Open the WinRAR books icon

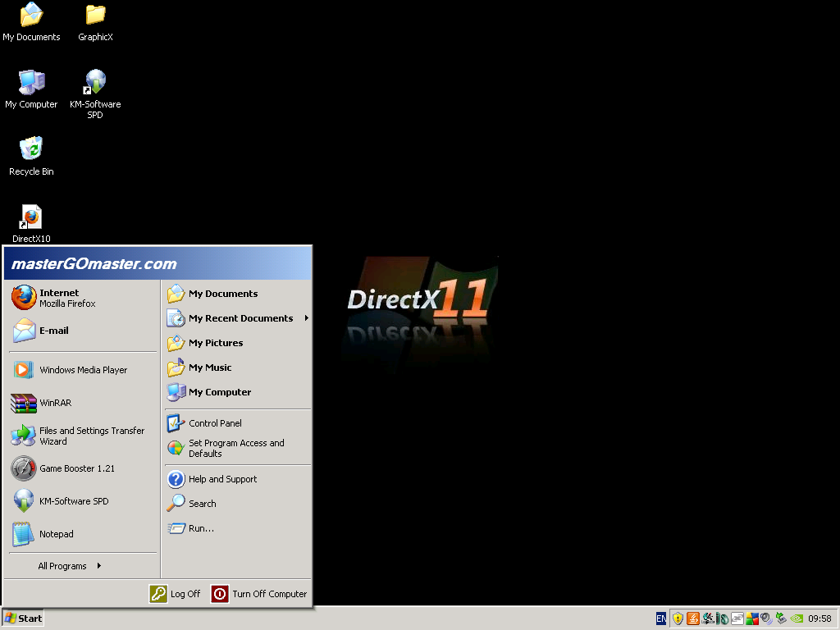click(23, 403)
